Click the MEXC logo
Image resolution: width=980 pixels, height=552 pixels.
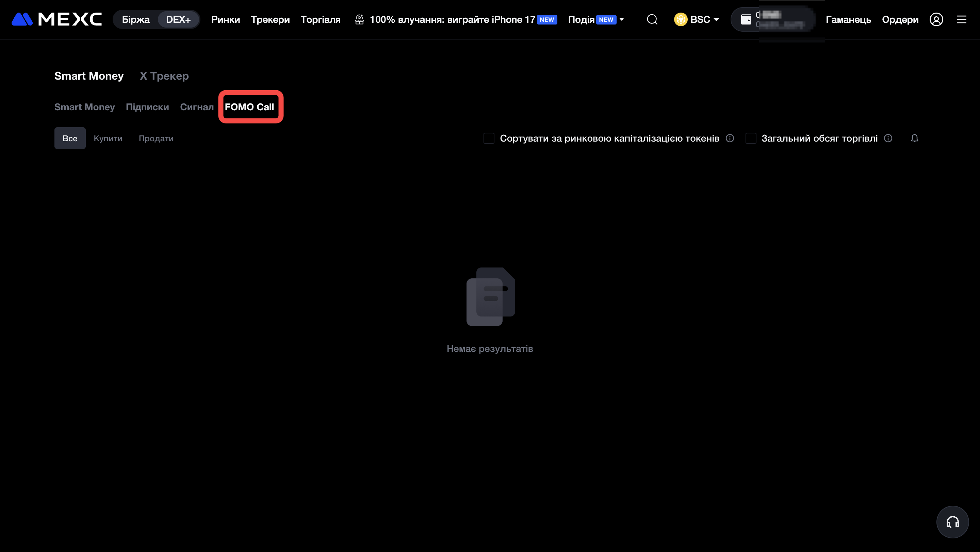(57, 19)
